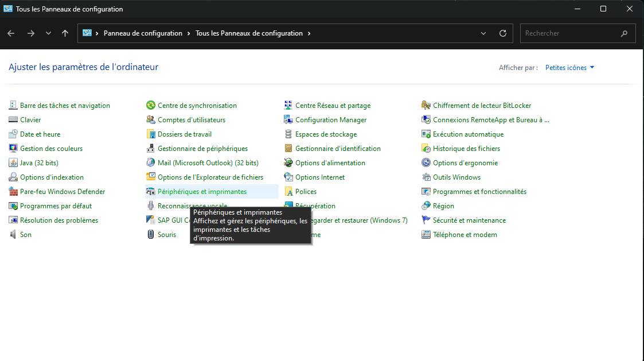Viewport: 644px width, 361px height.
Task: Open Gestionnaire de périphériques link
Action: click(x=202, y=149)
